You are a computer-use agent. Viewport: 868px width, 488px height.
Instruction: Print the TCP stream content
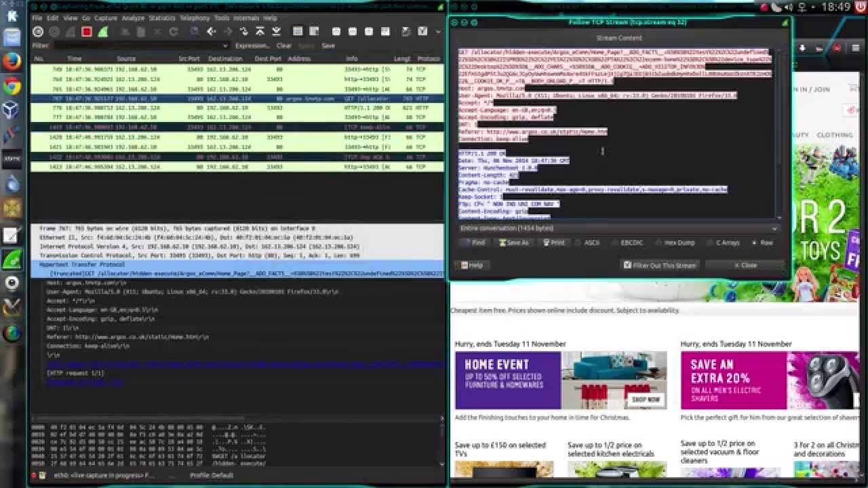pyautogui.click(x=553, y=243)
